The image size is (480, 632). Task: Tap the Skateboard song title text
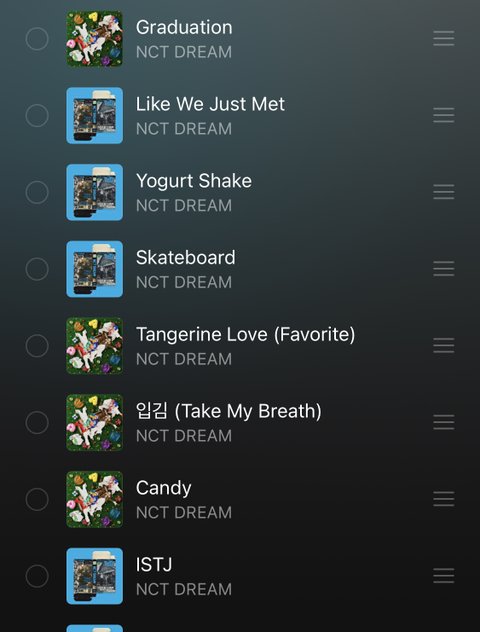coord(185,258)
